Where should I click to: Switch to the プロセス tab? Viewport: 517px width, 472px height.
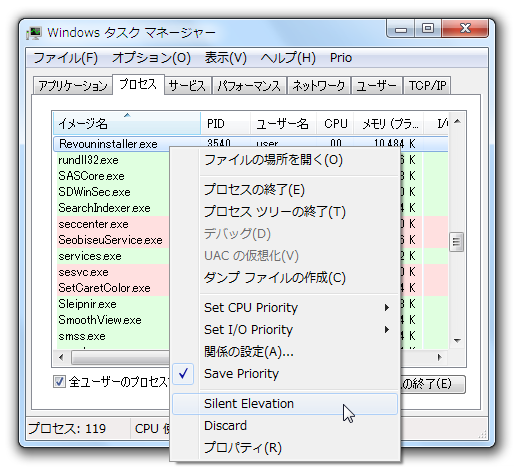tap(138, 84)
